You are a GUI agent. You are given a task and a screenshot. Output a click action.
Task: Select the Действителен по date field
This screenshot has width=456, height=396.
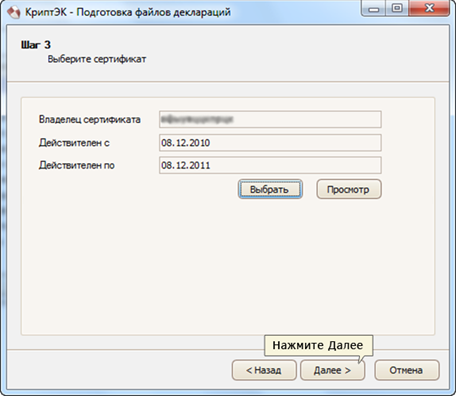270,165
